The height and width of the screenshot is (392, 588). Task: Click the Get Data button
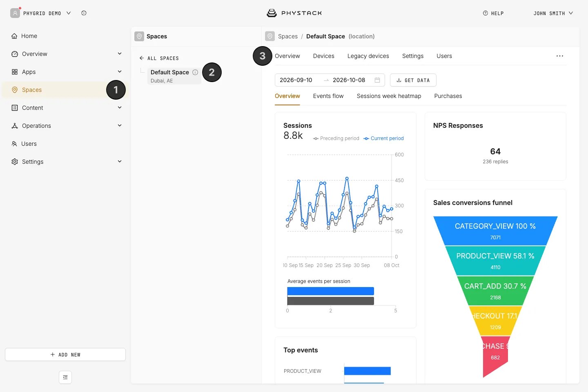click(413, 80)
